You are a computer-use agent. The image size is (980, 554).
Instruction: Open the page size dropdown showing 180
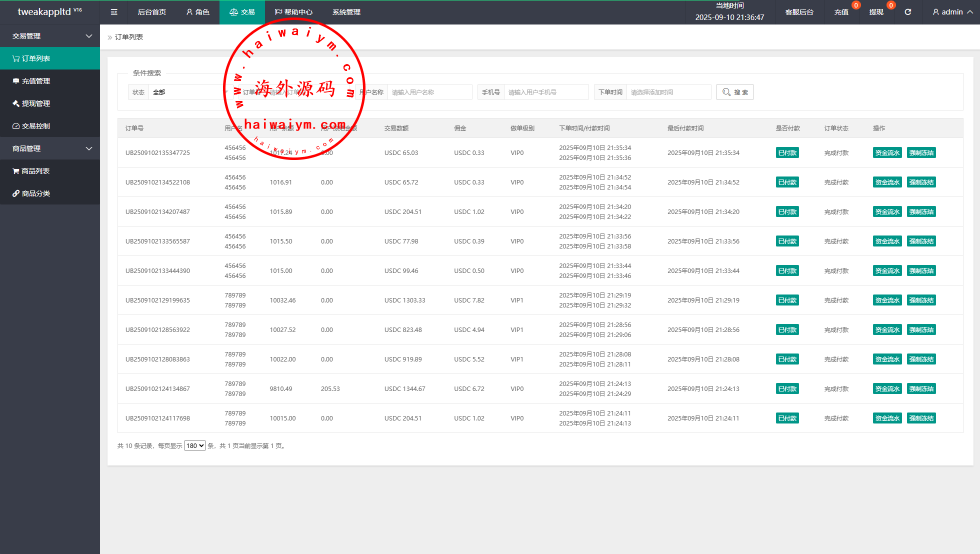[194, 445]
